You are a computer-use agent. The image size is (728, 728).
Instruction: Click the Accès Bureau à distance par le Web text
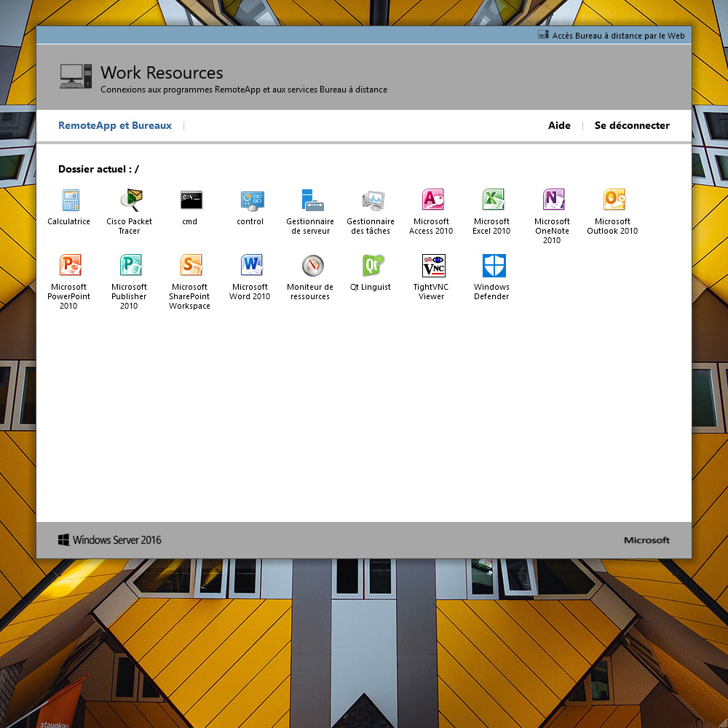coord(618,36)
